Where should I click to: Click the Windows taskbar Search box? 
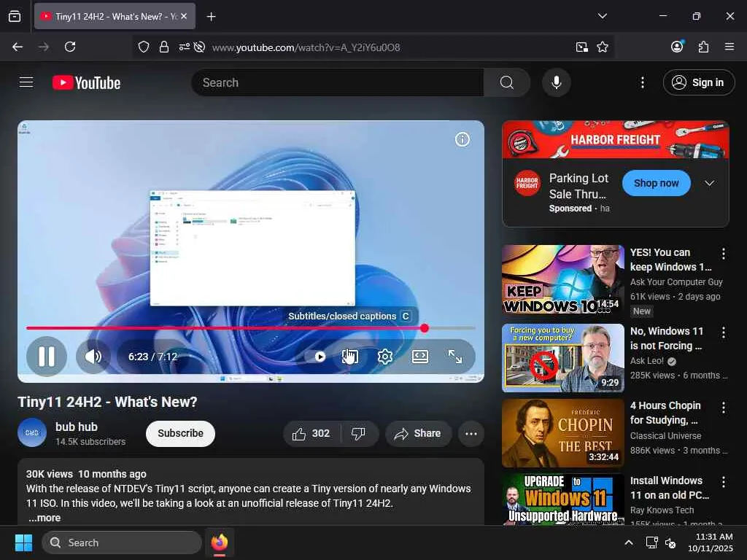pyautogui.click(x=122, y=542)
